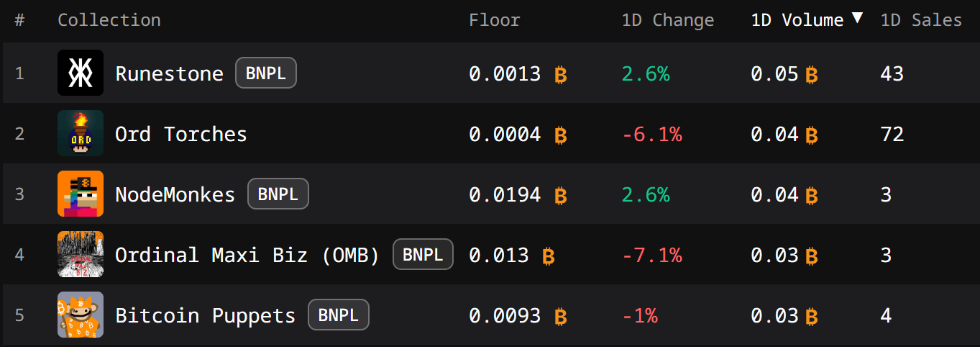Click BNPL badge next to Bitcoin Puppets
This screenshot has width=980, height=347.
[339, 315]
